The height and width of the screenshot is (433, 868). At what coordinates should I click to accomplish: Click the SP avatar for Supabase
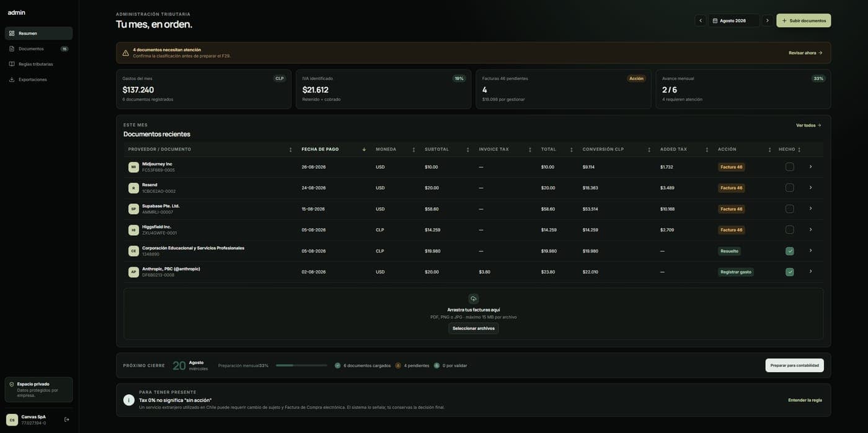point(133,209)
